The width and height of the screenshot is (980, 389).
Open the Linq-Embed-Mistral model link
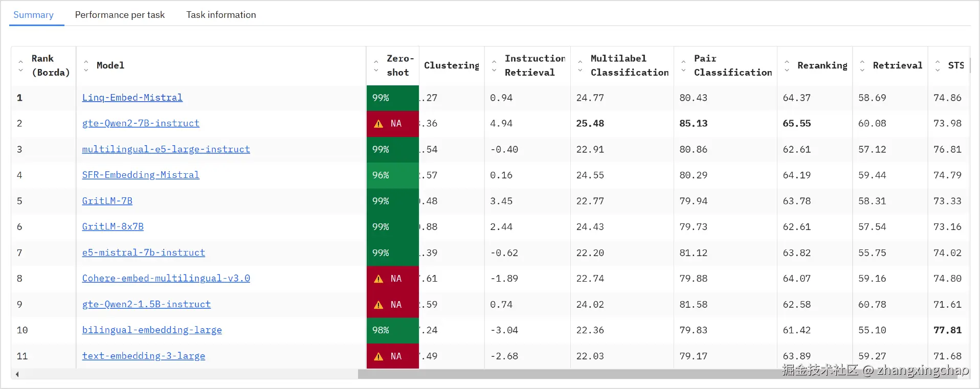coord(132,98)
